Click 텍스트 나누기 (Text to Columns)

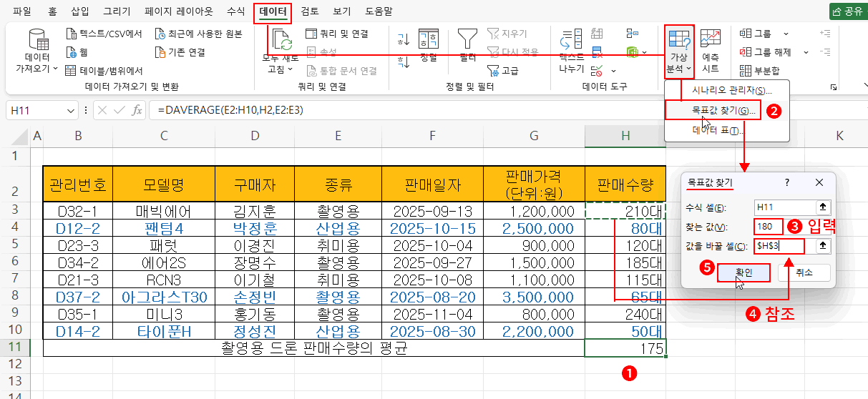572,51
